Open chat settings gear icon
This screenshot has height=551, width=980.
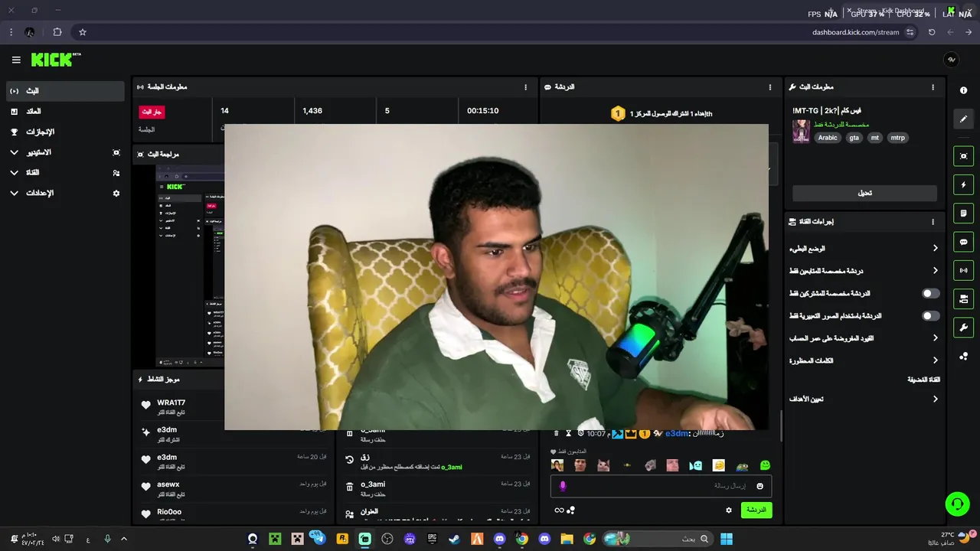click(x=728, y=510)
